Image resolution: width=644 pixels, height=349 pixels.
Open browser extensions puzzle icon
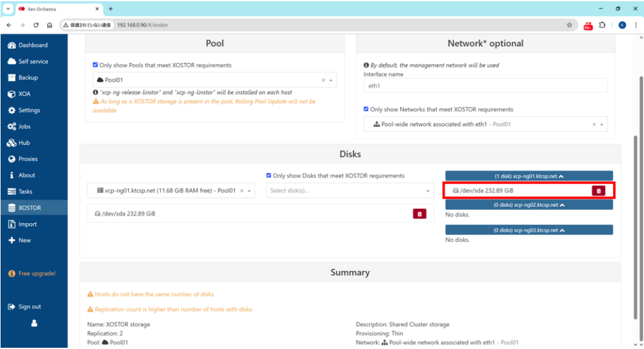coord(602,25)
